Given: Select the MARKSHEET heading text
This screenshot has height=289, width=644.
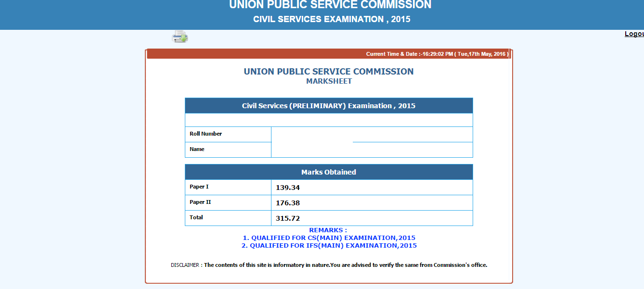Looking at the screenshot, I should pos(329,81).
